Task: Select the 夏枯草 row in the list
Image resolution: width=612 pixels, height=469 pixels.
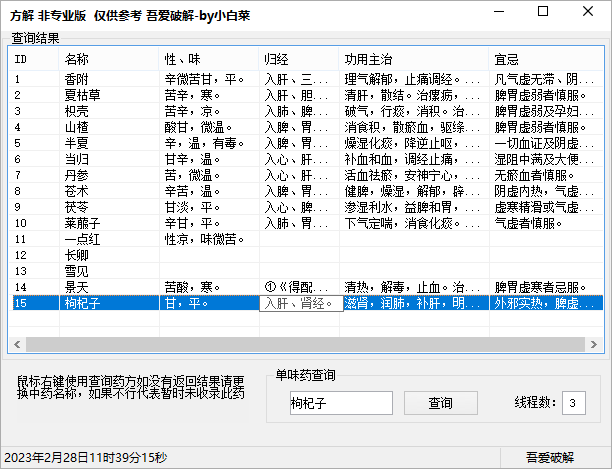Action: (x=81, y=94)
